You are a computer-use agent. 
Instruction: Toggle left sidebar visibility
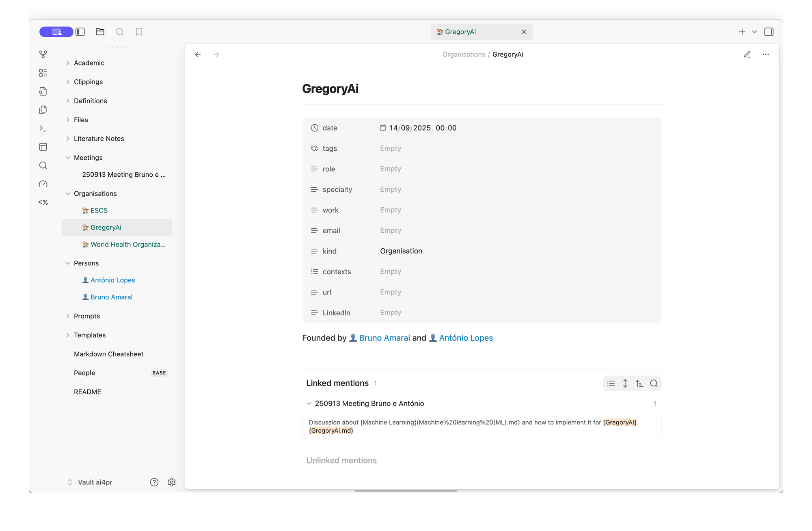[80, 32]
